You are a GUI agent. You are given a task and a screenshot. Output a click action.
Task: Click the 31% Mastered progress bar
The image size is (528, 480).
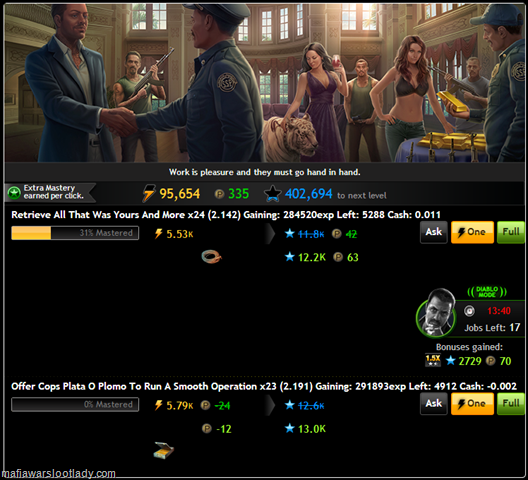(75, 233)
